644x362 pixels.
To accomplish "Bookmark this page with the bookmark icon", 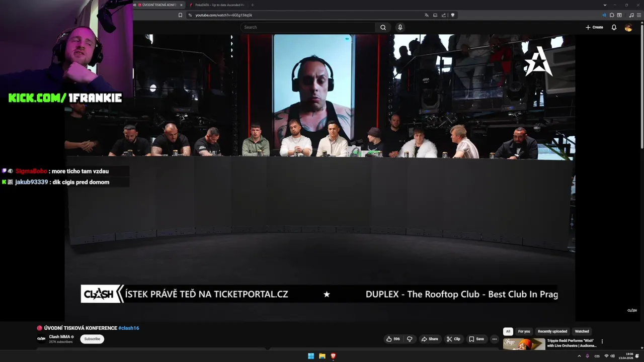I will [180, 15].
